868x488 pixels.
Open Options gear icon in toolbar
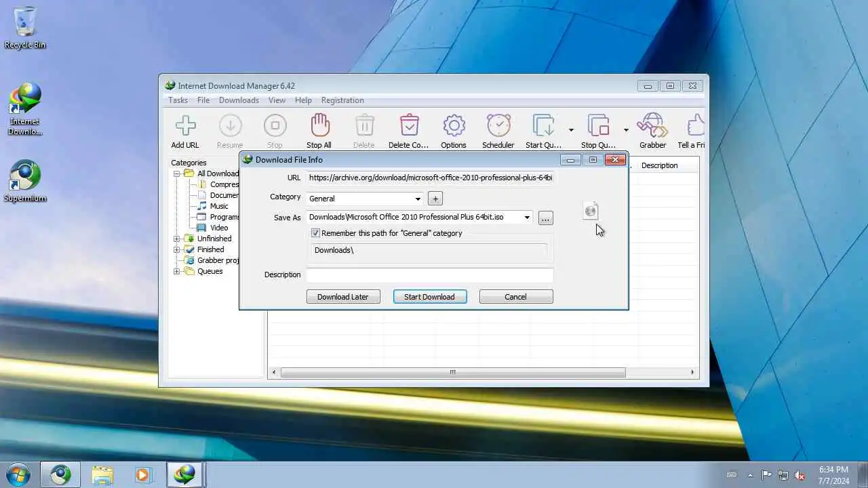point(454,125)
